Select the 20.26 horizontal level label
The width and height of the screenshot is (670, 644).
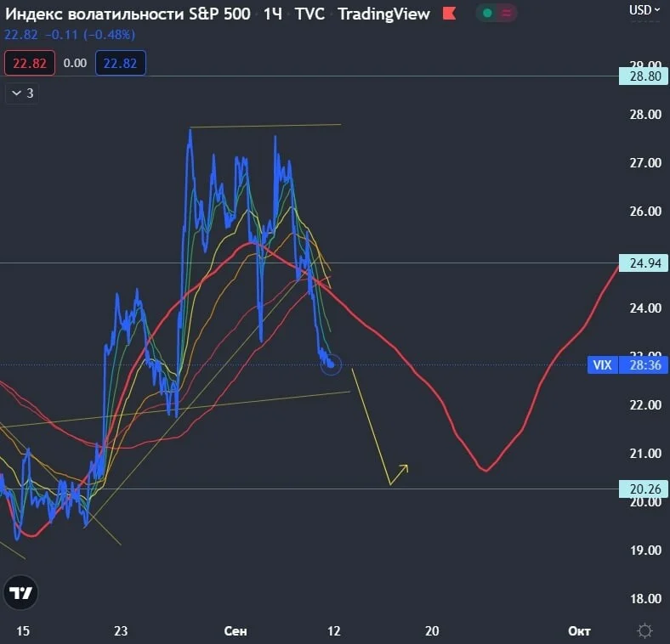click(x=643, y=489)
